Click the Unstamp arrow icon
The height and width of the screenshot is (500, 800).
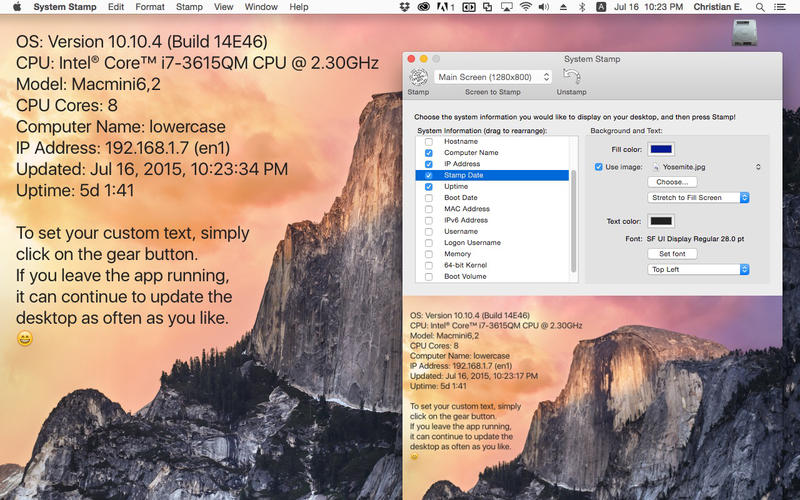point(571,77)
